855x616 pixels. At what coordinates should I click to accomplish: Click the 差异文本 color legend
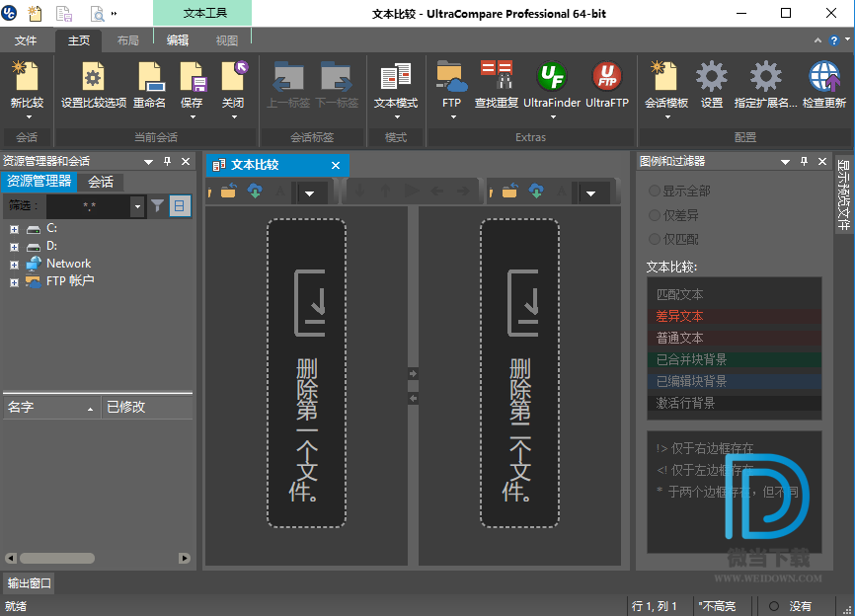tap(734, 316)
